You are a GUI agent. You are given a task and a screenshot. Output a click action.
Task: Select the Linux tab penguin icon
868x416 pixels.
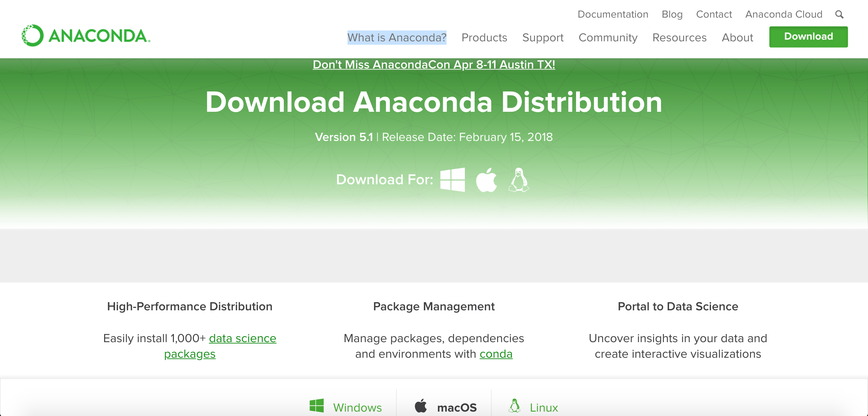[x=514, y=405]
